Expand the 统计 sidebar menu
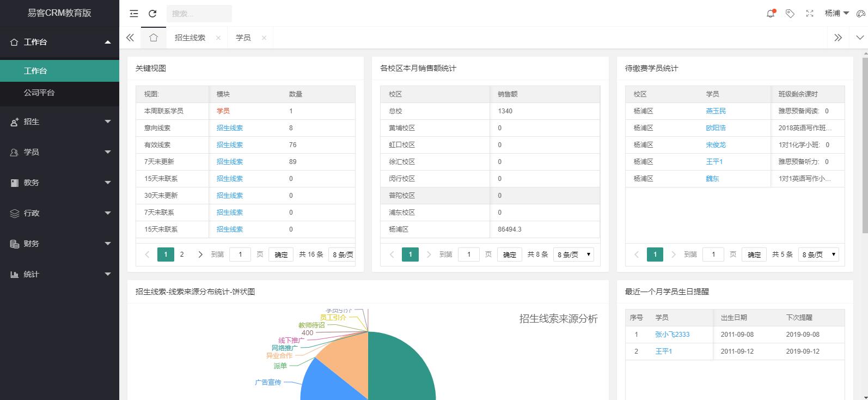 tap(59, 274)
